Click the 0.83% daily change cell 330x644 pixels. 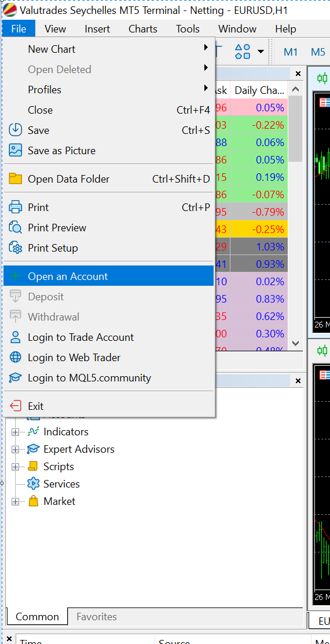259,299
